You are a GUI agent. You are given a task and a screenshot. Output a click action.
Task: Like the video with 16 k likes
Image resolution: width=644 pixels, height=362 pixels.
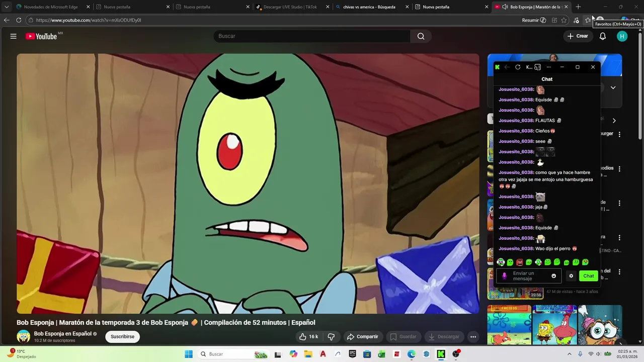click(309, 337)
